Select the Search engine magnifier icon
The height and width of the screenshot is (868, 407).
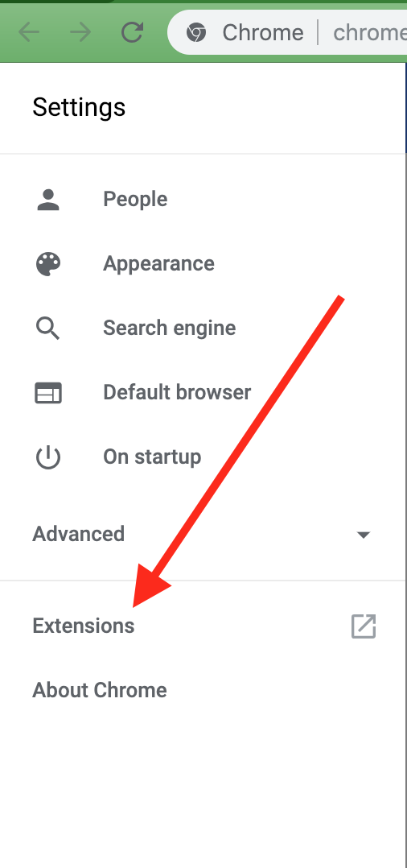coord(48,329)
